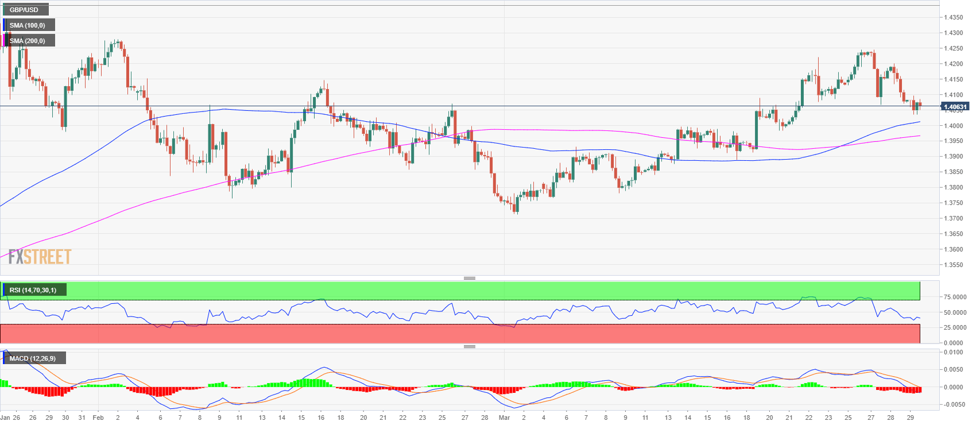Click the MACD -0.0050 axis label
Screen dimensions: 980x425
(954, 405)
